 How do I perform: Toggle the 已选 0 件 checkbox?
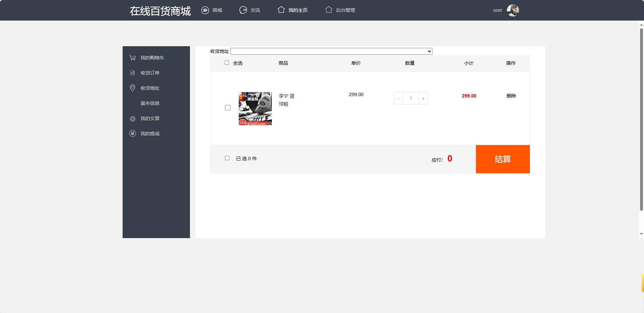(x=227, y=158)
